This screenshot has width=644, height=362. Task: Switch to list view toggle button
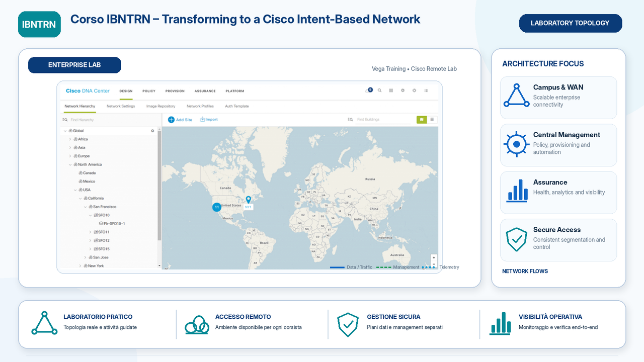[432, 120]
